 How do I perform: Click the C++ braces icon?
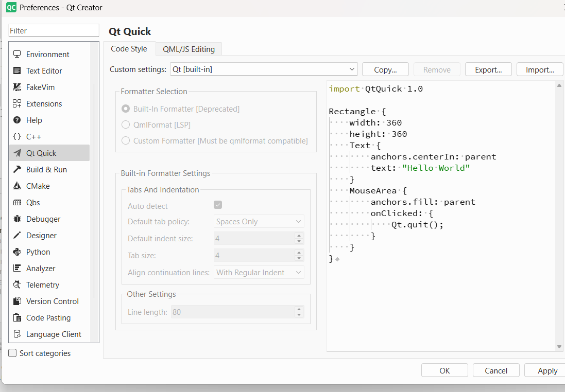coord(17,137)
